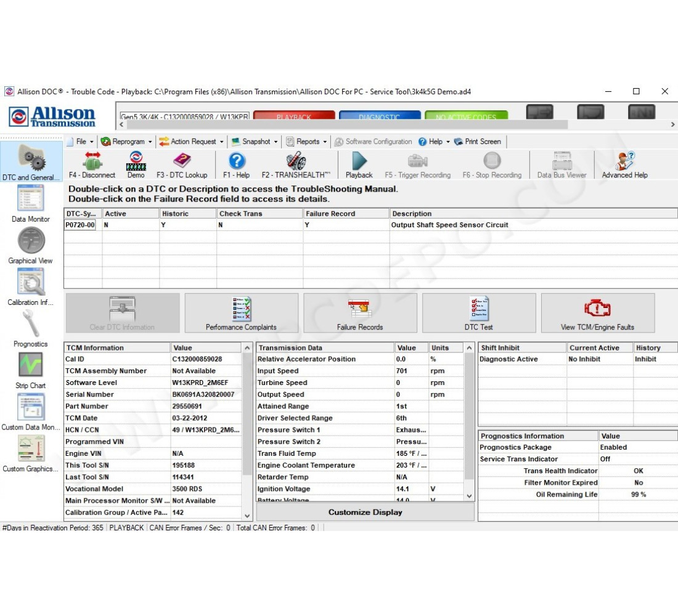This screenshot has width=678, height=616.
Task: Click 'Output Shaft Speed Sensor Circuit' description
Action: (x=450, y=225)
